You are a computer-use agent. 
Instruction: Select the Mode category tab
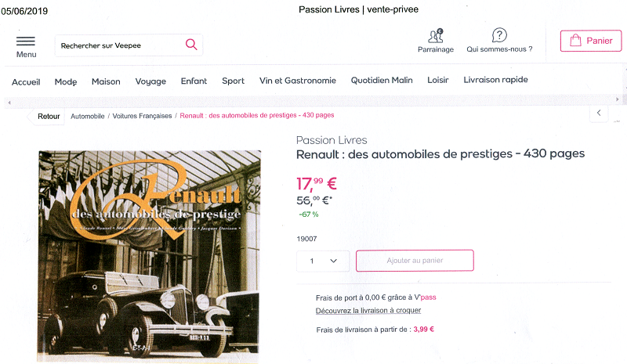click(66, 81)
